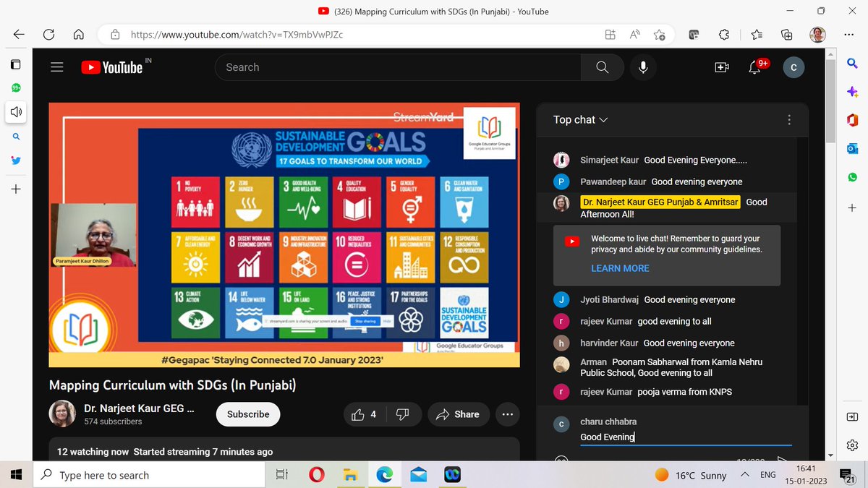Click harvinder Kaur chat author name
Screen dimensions: 868x488
click(x=609, y=343)
